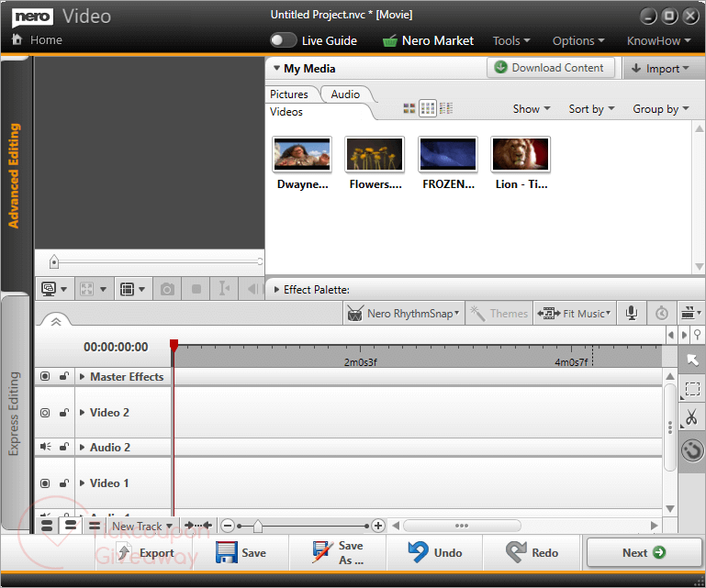706x588 pixels.
Task: Expand the Video 2 track
Action: [82, 413]
